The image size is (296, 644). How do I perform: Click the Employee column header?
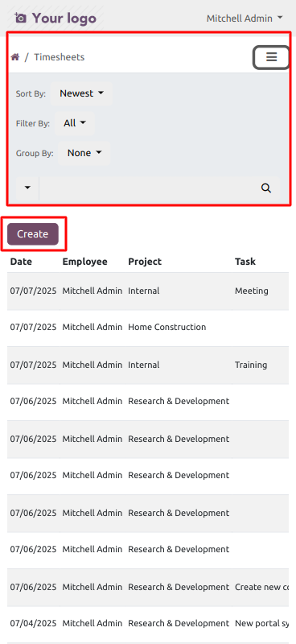point(85,262)
